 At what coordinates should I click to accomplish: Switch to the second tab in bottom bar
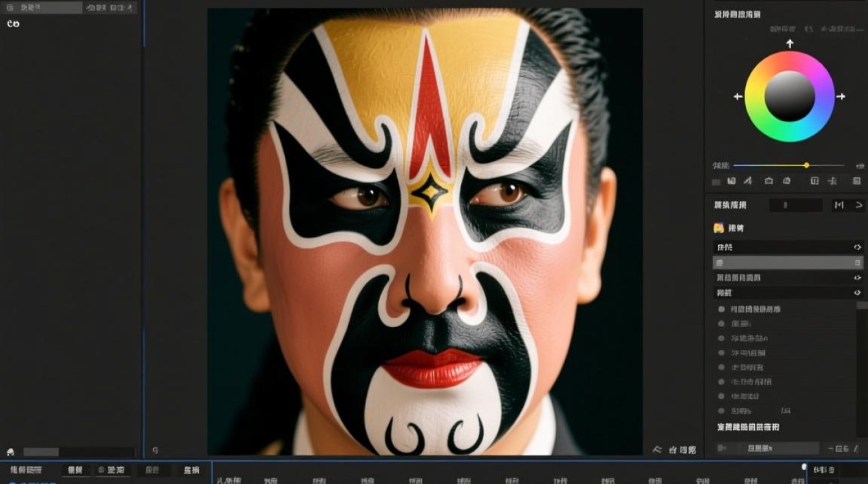pyautogui.click(x=75, y=470)
